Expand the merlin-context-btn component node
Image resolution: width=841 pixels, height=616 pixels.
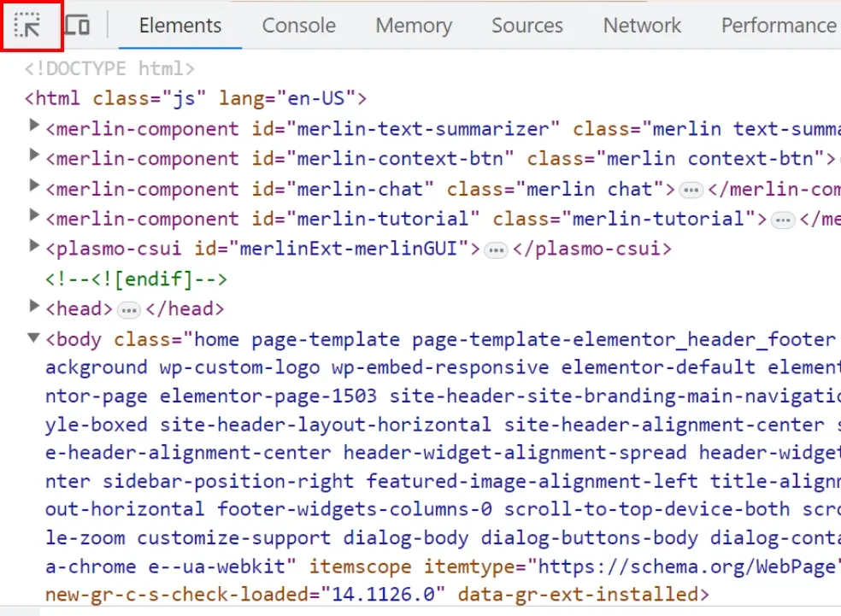34,155
